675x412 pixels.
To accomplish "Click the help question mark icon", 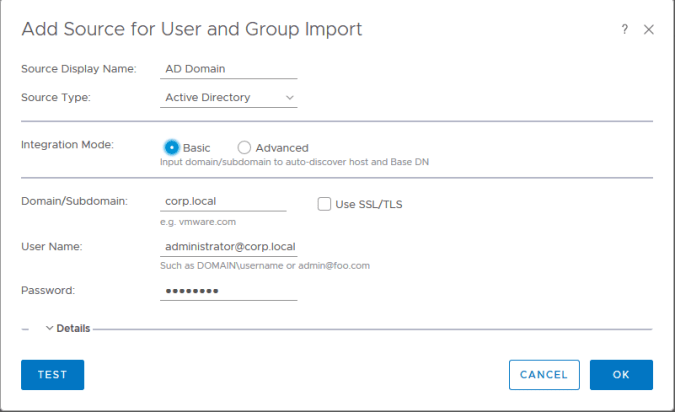I will tap(625, 30).
